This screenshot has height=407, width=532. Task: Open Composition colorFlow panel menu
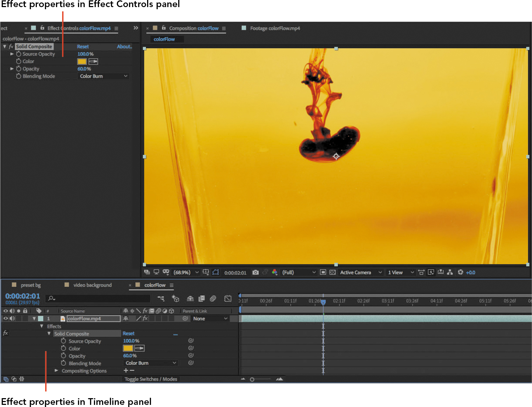point(224,28)
